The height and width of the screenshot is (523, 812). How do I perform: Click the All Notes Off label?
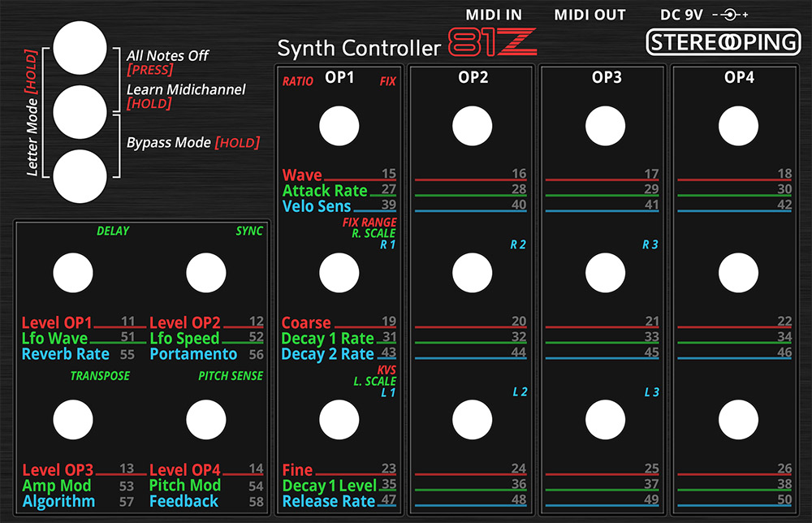click(167, 55)
